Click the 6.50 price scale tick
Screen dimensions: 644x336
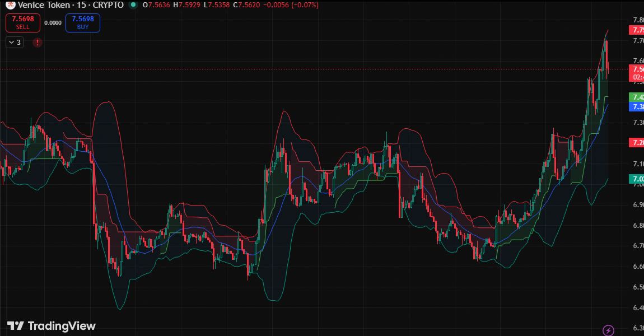click(x=637, y=287)
